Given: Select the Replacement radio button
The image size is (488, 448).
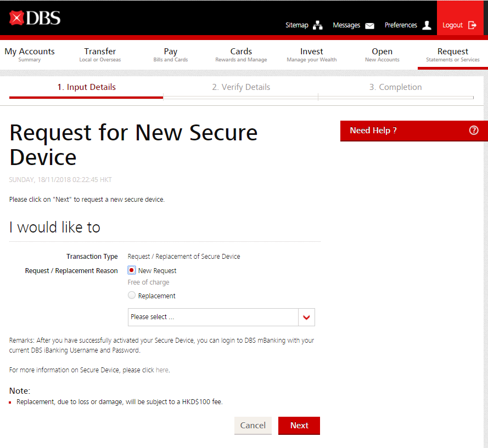Looking at the screenshot, I should click(x=132, y=296).
